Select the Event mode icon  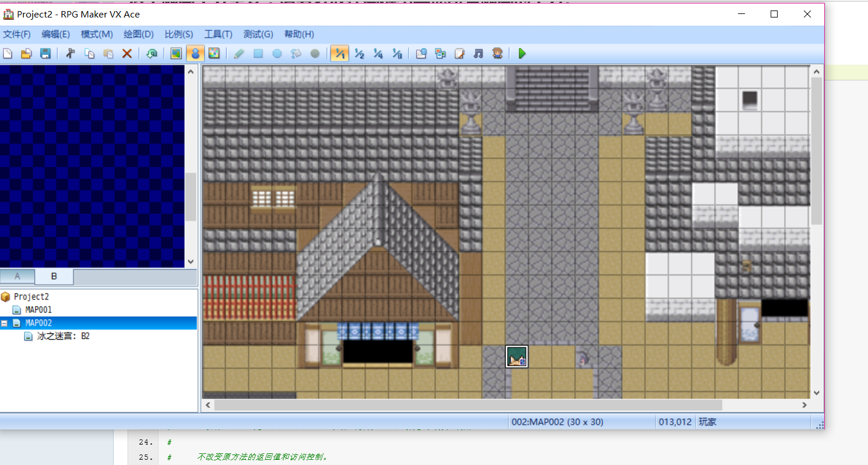[x=195, y=54]
